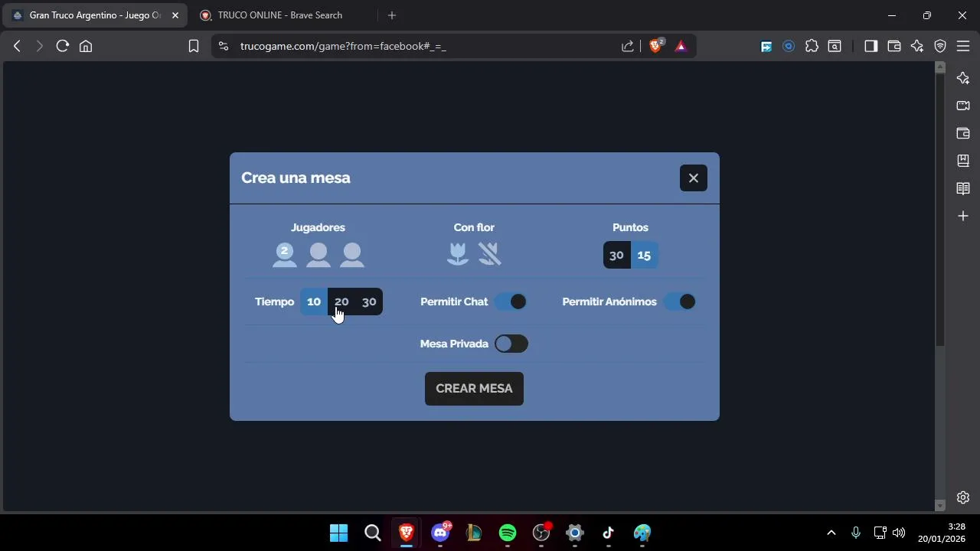
Task: Go back to the previous page
Action: pos(17,46)
